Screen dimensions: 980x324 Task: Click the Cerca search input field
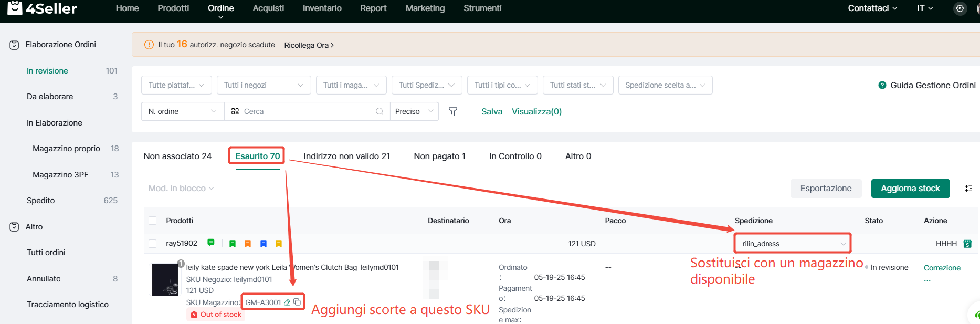coord(307,111)
